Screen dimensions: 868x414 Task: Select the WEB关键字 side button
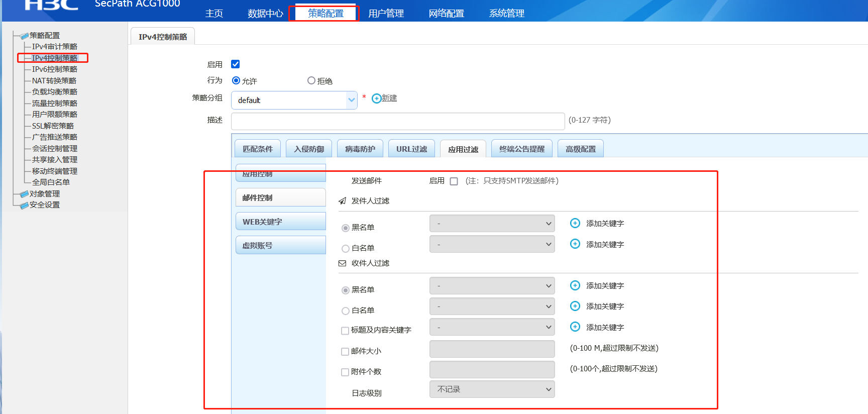click(x=280, y=222)
